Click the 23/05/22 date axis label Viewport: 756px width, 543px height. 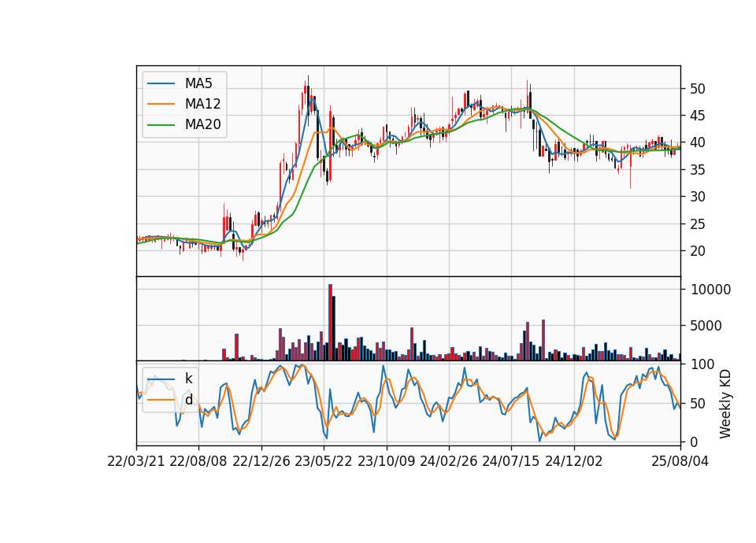[x=324, y=461]
